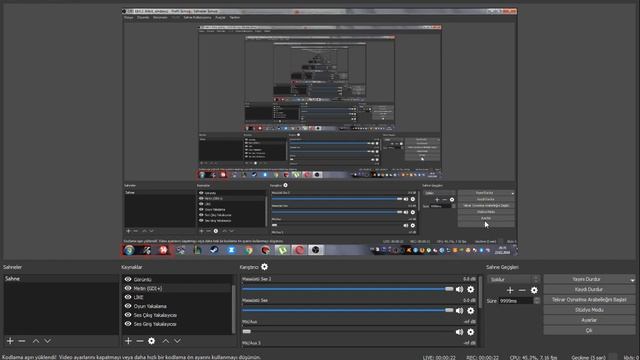
Task: Add a scene transition with plus icon
Action: click(x=510, y=290)
